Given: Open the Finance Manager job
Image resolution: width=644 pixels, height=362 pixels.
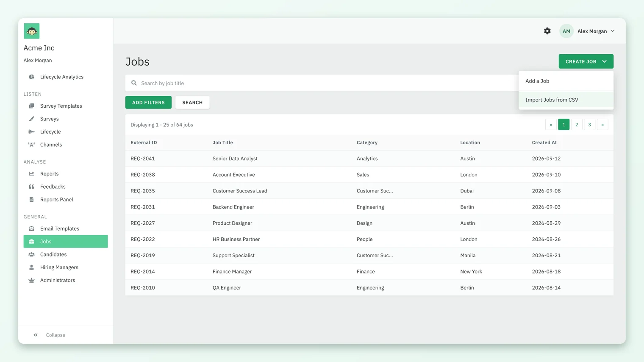Looking at the screenshot, I should coord(232,271).
